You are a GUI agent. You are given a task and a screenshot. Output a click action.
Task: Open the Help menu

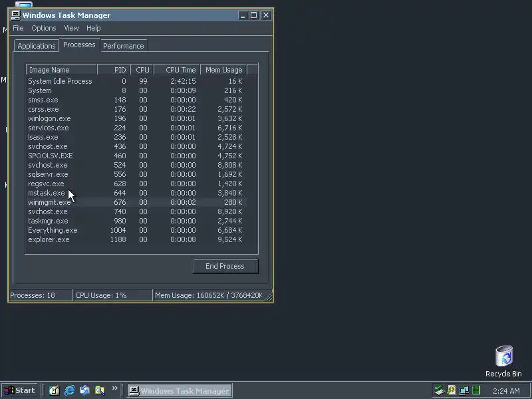93,28
